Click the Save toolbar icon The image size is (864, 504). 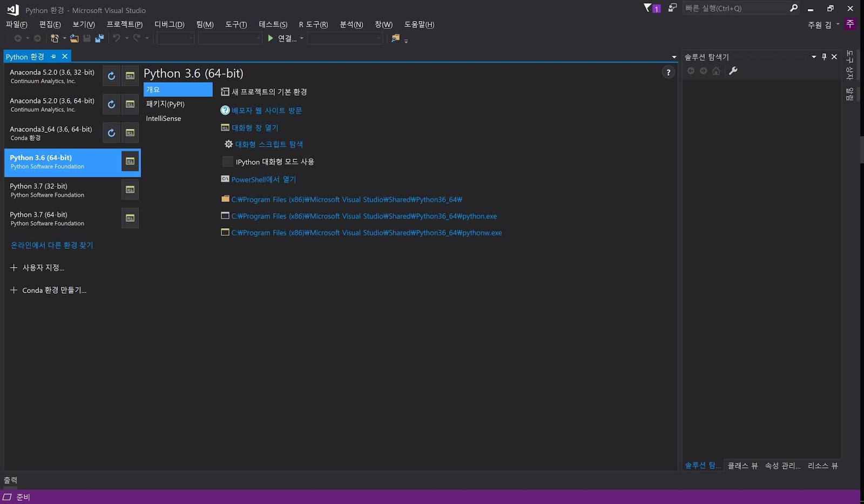pyautogui.click(x=86, y=38)
